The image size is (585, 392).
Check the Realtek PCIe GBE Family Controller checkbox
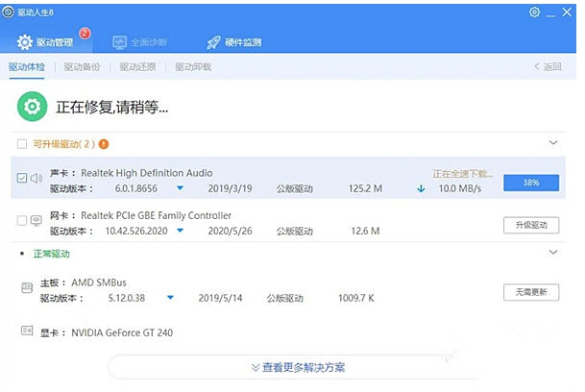(22, 220)
